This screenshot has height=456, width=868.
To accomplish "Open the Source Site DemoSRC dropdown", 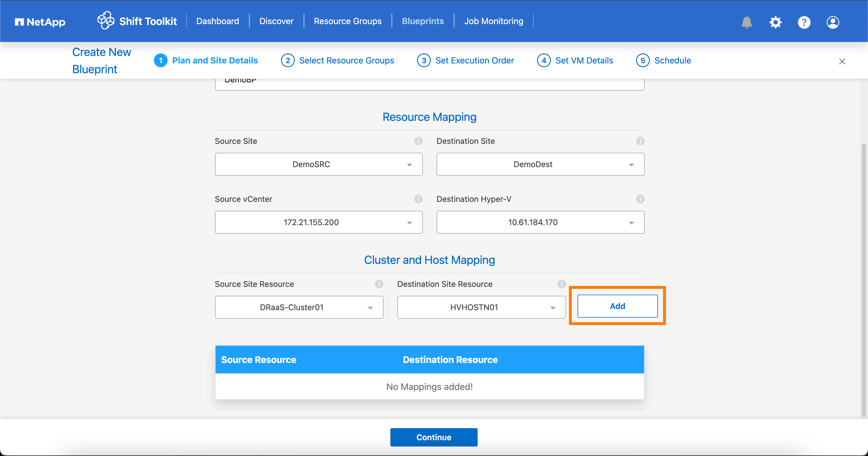I will [318, 164].
